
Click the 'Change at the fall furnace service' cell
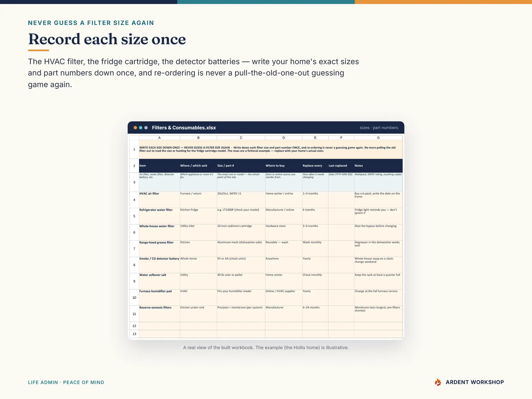point(378,298)
